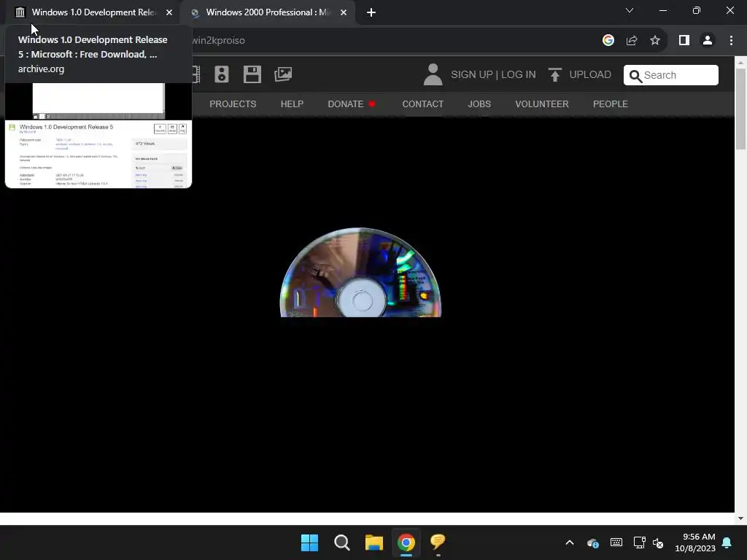Open the VOLUNTEER menu item

(542, 104)
